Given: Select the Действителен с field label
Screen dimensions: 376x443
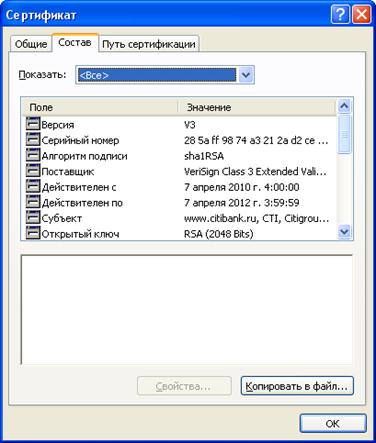Looking at the screenshot, I should 79,188.
